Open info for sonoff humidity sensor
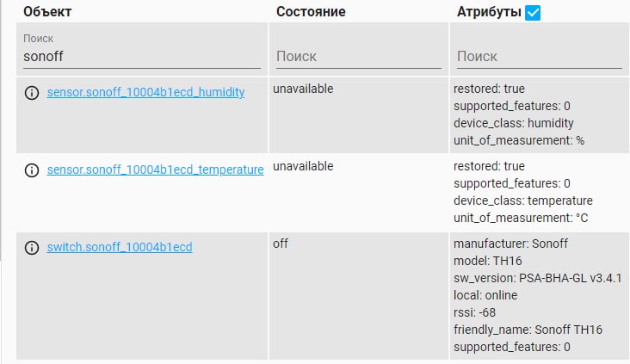The width and height of the screenshot is (630, 364). pyautogui.click(x=32, y=93)
